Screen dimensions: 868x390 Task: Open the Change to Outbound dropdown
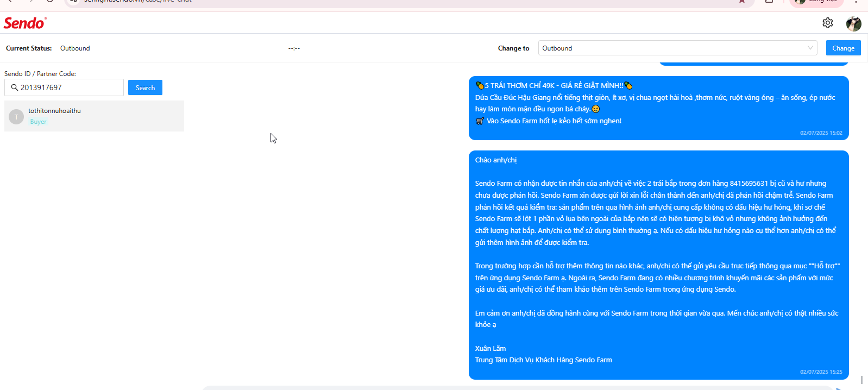click(678, 48)
